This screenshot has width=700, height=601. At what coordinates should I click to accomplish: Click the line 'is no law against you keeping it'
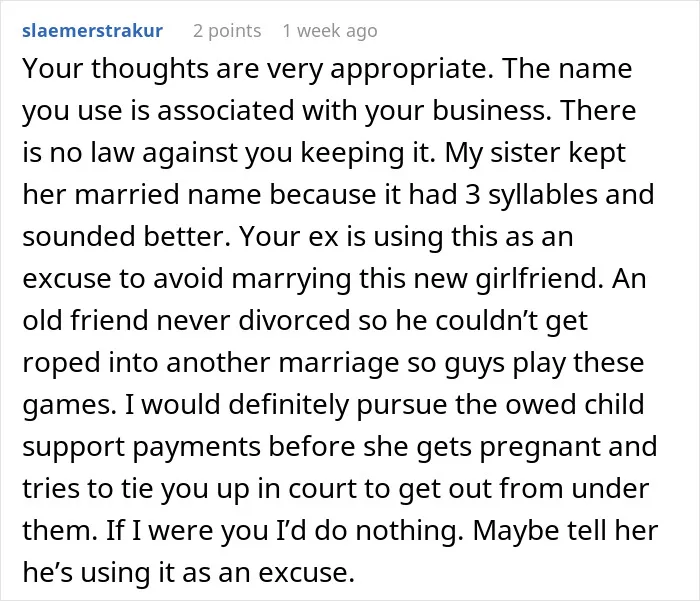click(x=229, y=153)
